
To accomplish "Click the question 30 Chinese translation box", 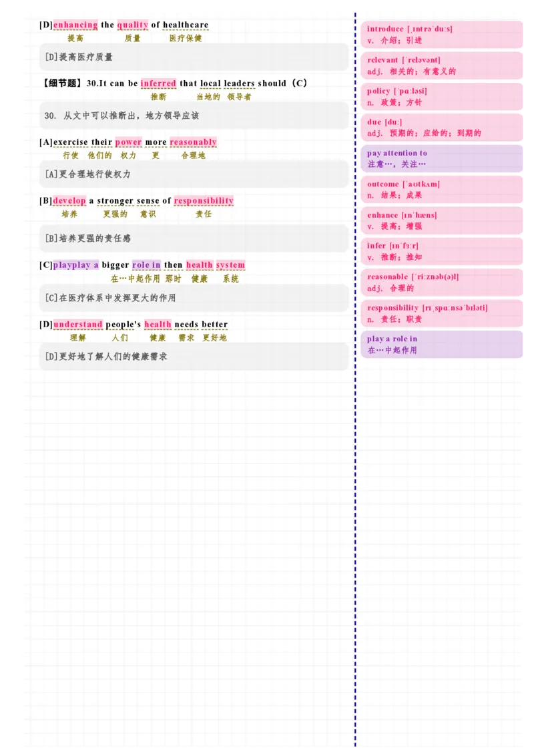I will click(x=194, y=116).
